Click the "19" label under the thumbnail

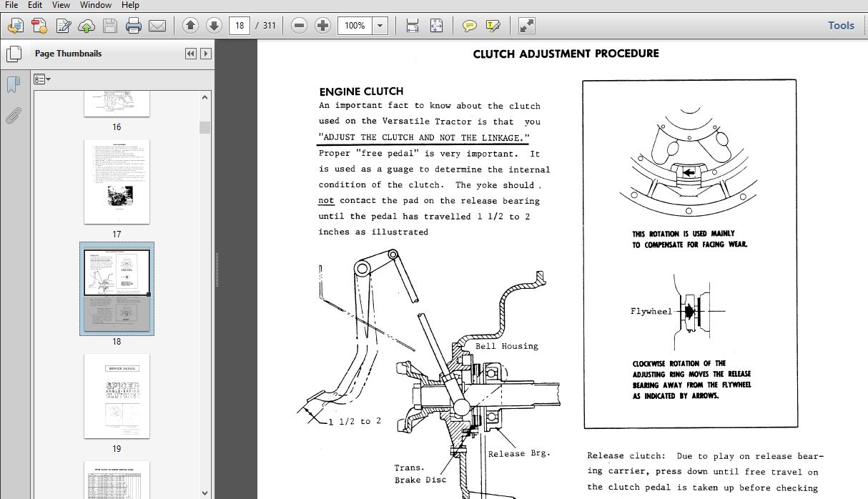(x=117, y=449)
